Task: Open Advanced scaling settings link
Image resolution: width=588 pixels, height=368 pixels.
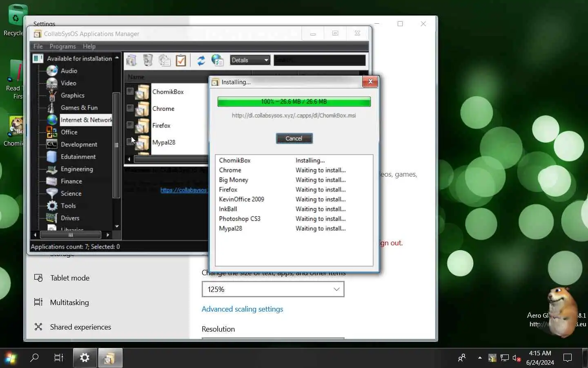Action: (242, 309)
